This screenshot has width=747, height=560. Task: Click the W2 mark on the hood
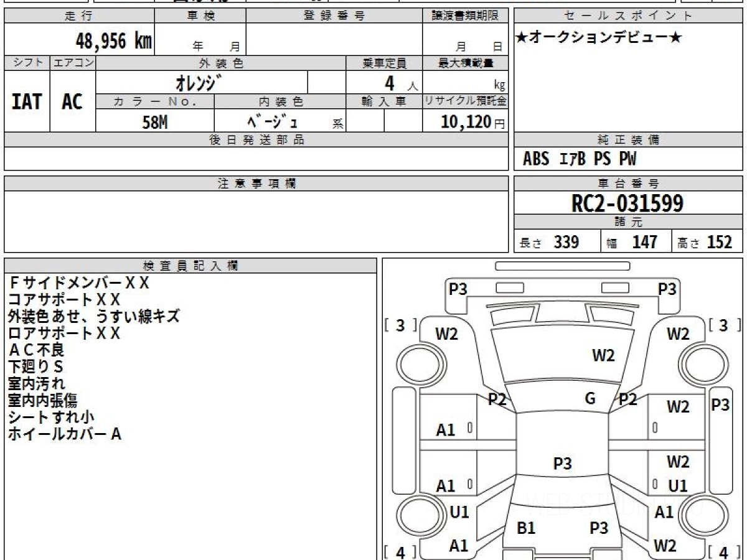click(603, 355)
